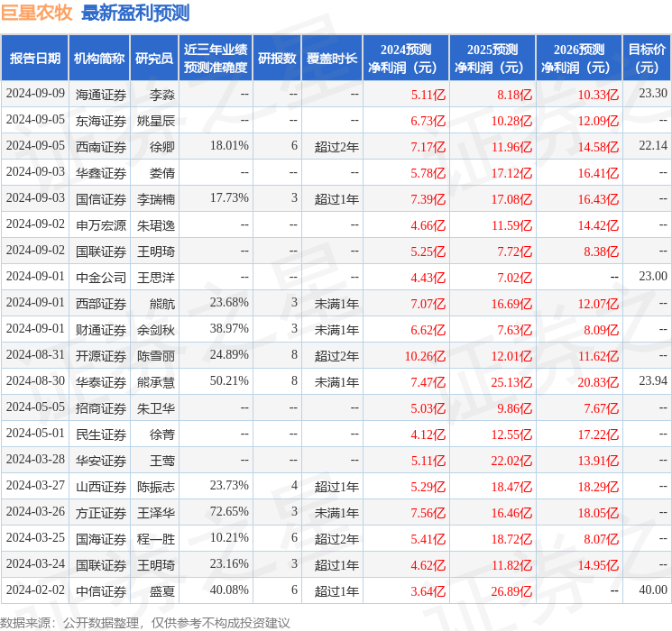Viewport: 672px width, 631px height.
Task: Click the 国信证券 institution cell
Action: click(101, 199)
